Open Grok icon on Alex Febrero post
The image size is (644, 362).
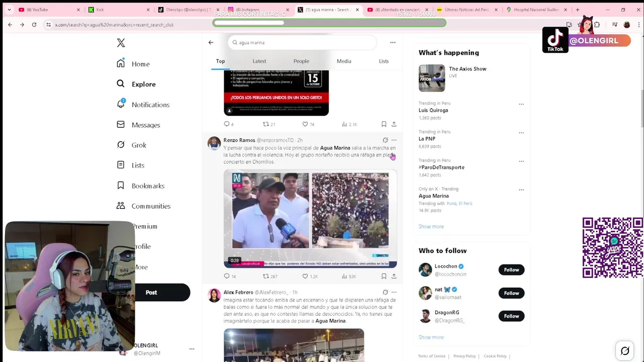click(385, 292)
